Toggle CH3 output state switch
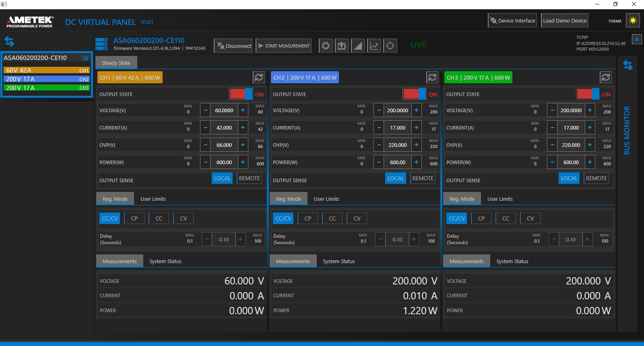The image size is (644, 346). 588,94
